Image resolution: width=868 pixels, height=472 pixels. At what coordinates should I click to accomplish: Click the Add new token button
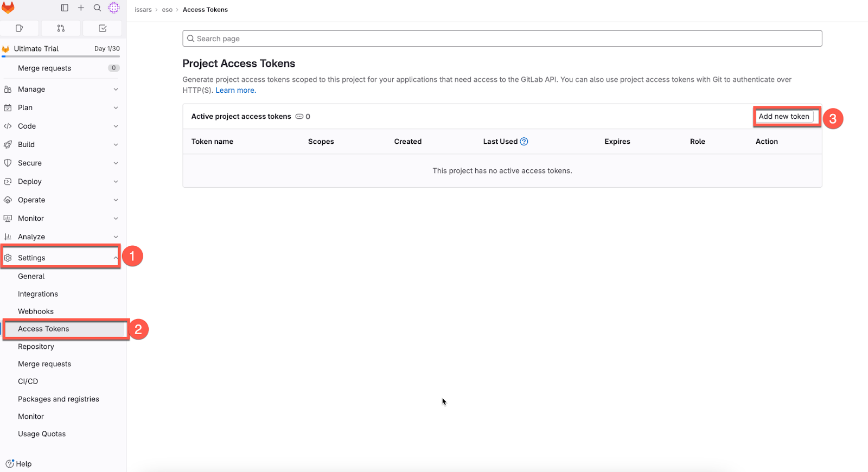click(784, 117)
